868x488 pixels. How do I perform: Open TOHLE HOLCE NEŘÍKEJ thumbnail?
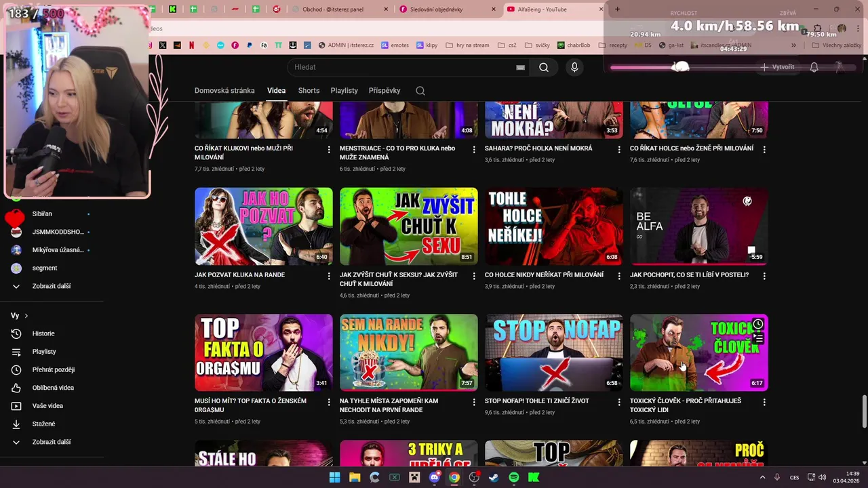tap(554, 226)
